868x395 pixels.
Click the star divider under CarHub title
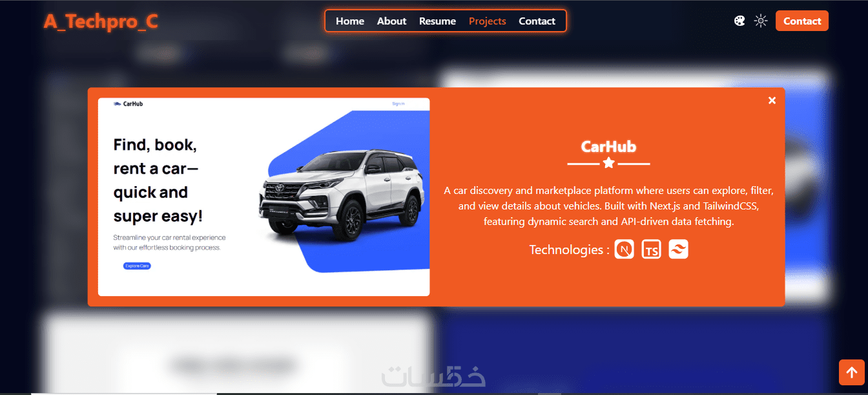pos(608,163)
